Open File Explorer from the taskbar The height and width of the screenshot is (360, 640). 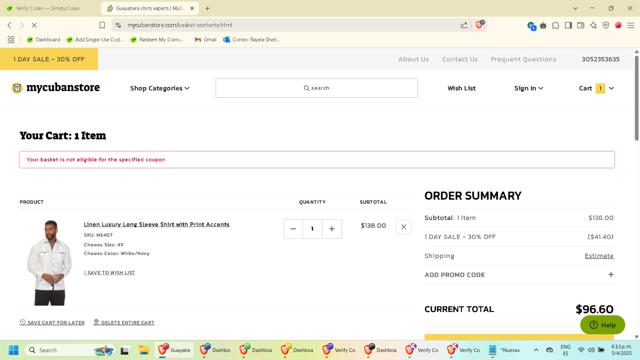(x=144, y=350)
